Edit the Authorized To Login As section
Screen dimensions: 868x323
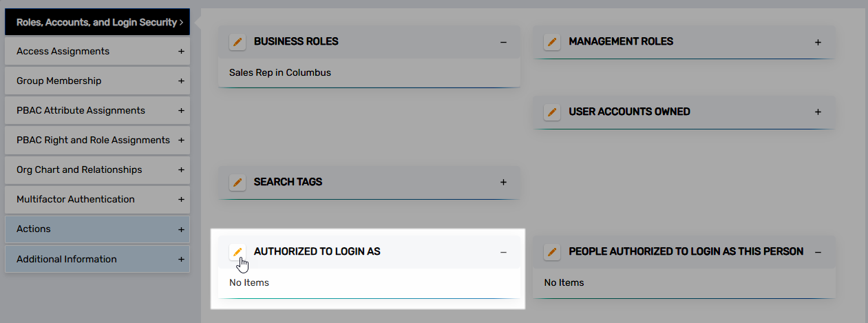point(237,252)
